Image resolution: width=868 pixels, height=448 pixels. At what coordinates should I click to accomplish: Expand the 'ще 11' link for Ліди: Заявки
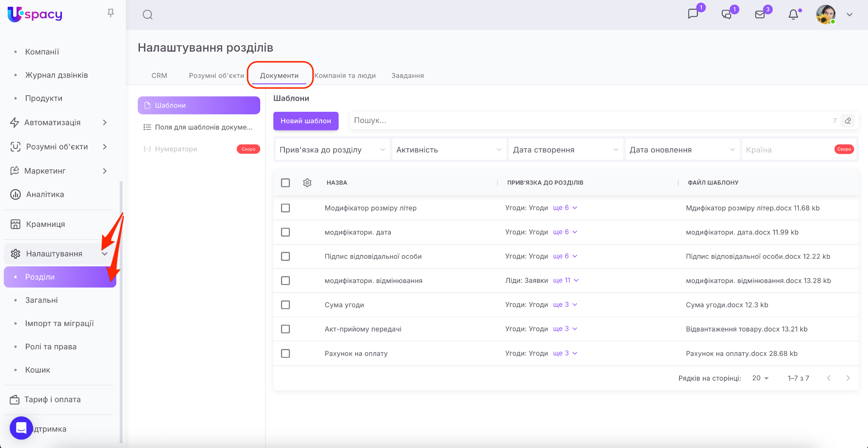(x=566, y=280)
